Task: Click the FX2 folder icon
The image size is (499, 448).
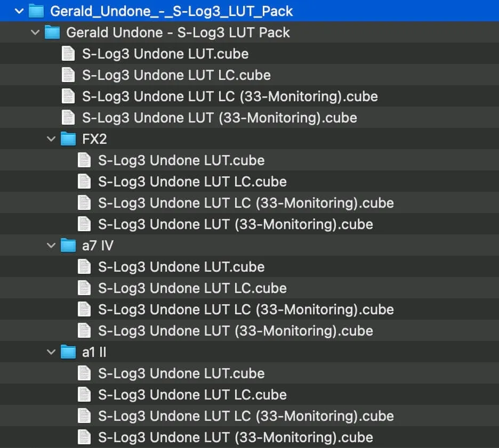Action: pyautogui.click(x=68, y=139)
